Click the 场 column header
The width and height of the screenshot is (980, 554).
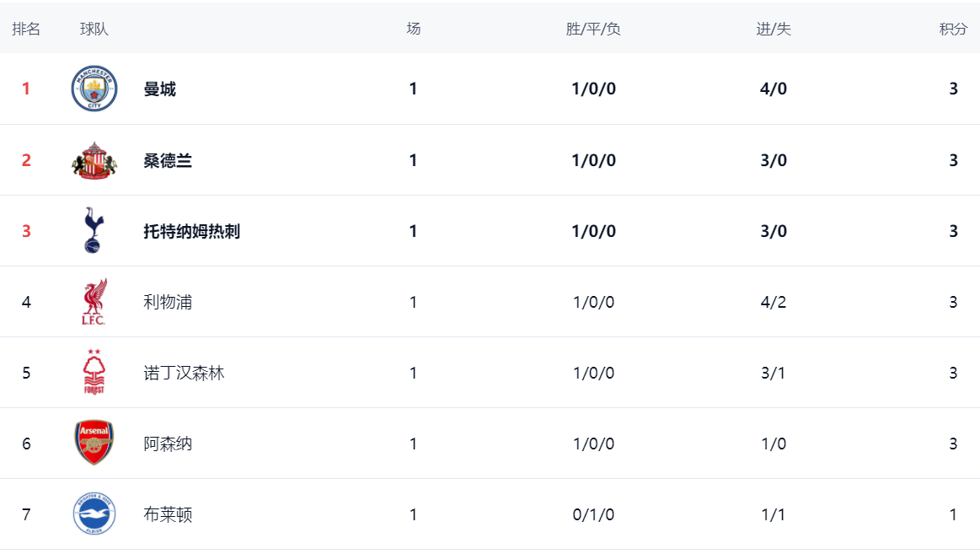(x=413, y=29)
